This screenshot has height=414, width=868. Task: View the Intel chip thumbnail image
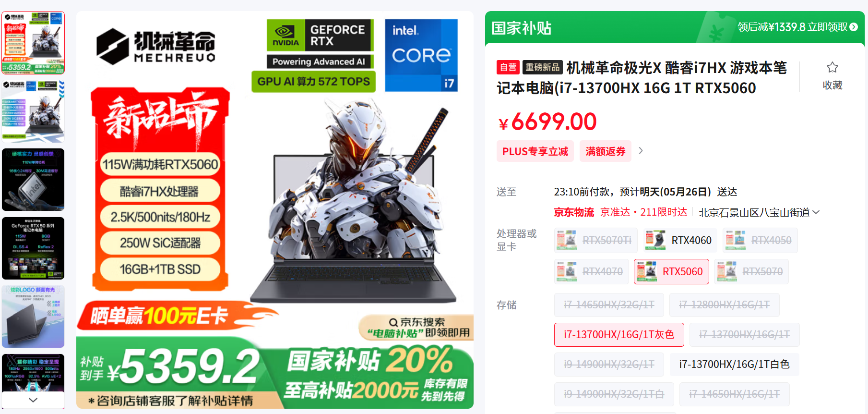click(x=33, y=180)
